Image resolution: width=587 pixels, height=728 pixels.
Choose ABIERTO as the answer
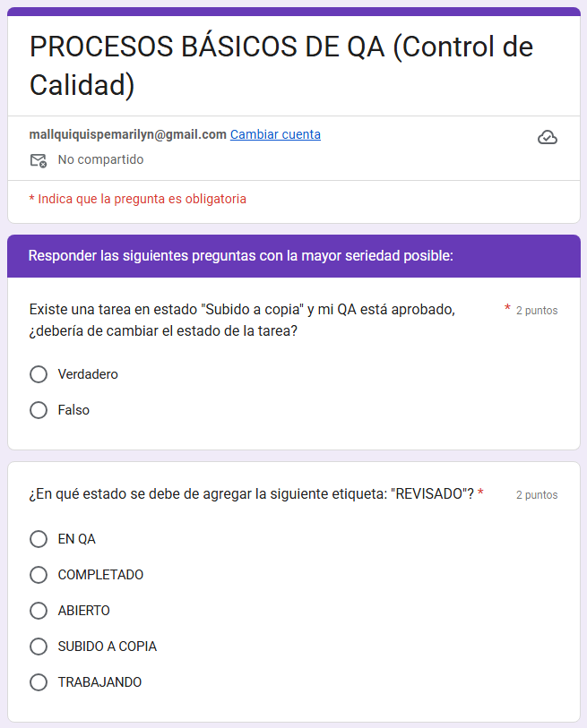39,611
